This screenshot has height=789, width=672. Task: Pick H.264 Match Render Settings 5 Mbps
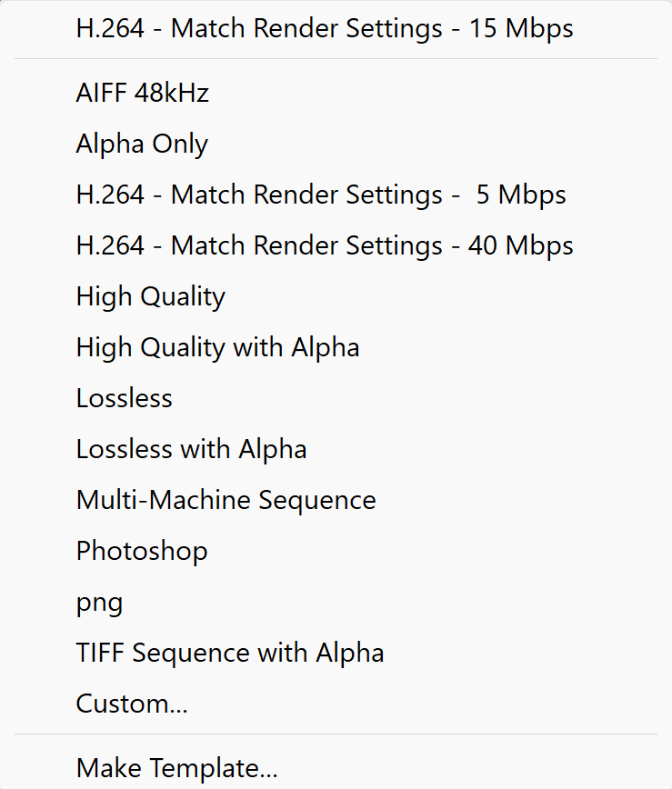pyautogui.click(x=320, y=194)
